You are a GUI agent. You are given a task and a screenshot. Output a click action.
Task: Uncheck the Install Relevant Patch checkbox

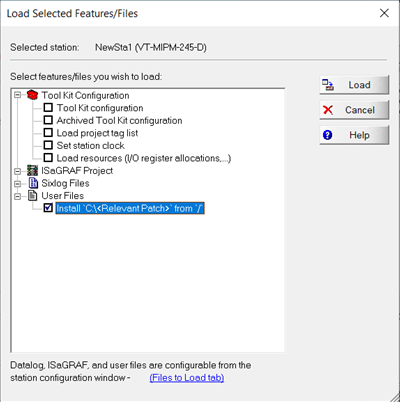pos(48,208)
